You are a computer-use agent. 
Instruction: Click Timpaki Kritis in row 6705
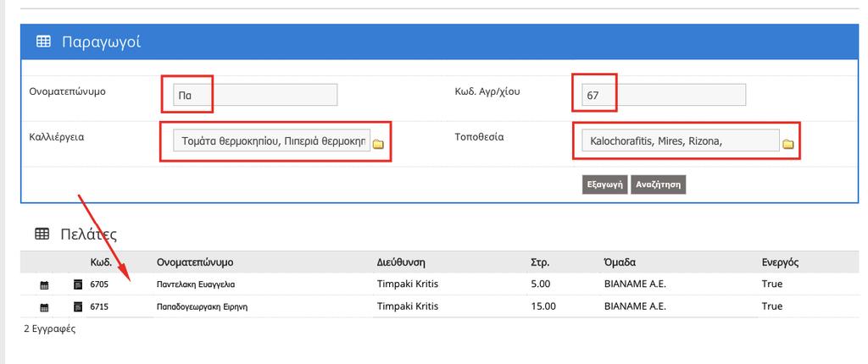tap(408, 284)
